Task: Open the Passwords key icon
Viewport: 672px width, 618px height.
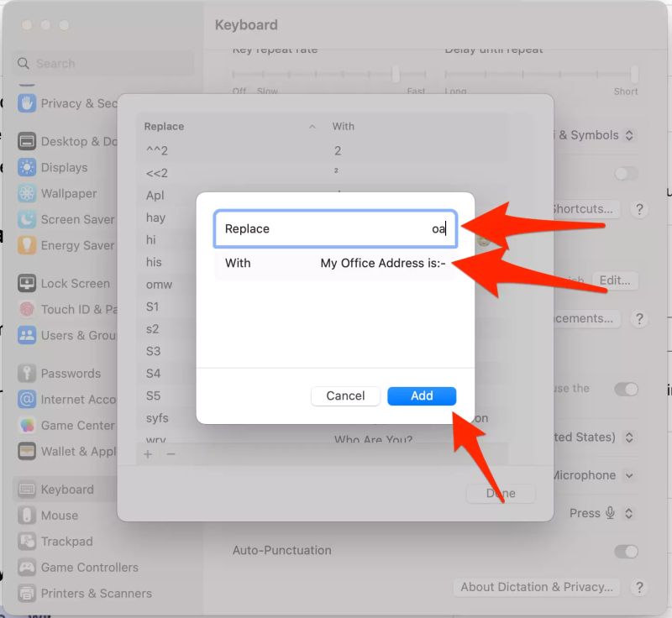Action: tap(27, 373)
